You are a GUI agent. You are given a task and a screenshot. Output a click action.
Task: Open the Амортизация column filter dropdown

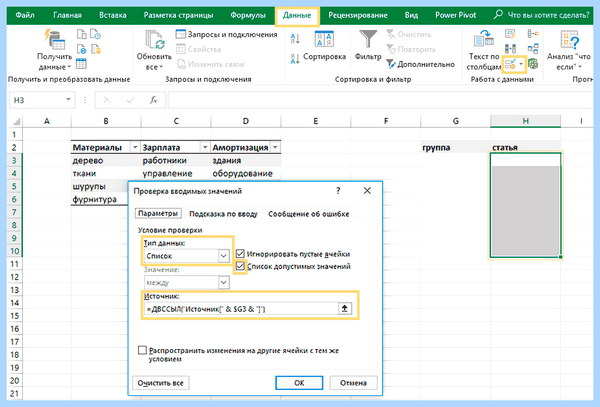pyautogui.click(x=275, y=147)
